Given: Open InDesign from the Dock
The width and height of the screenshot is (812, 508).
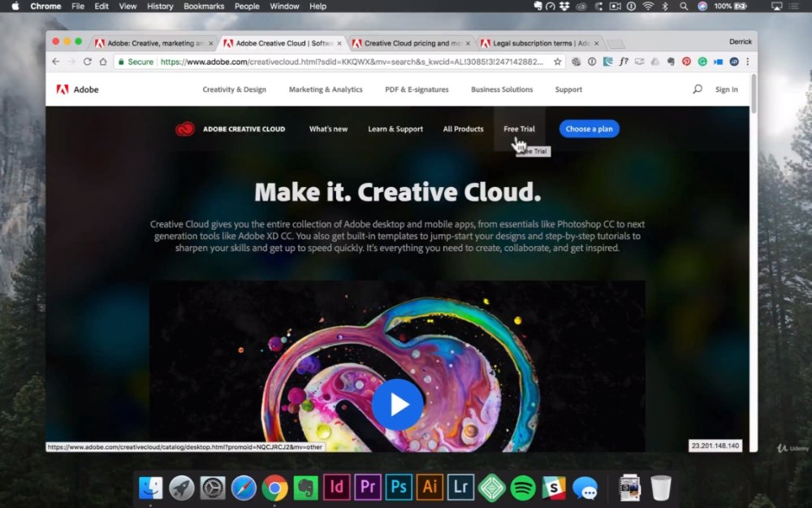Looking at the screenshot, I should point(337,487).
